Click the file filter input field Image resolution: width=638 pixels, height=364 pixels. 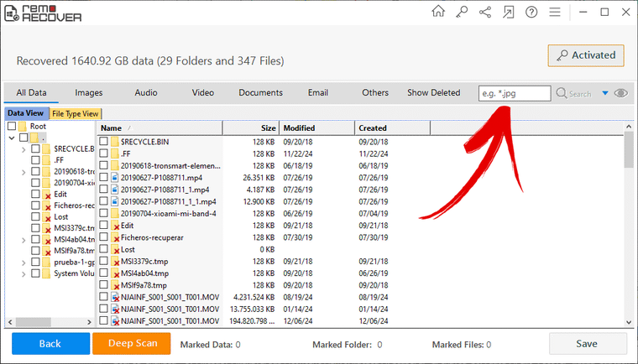(514, 93)
